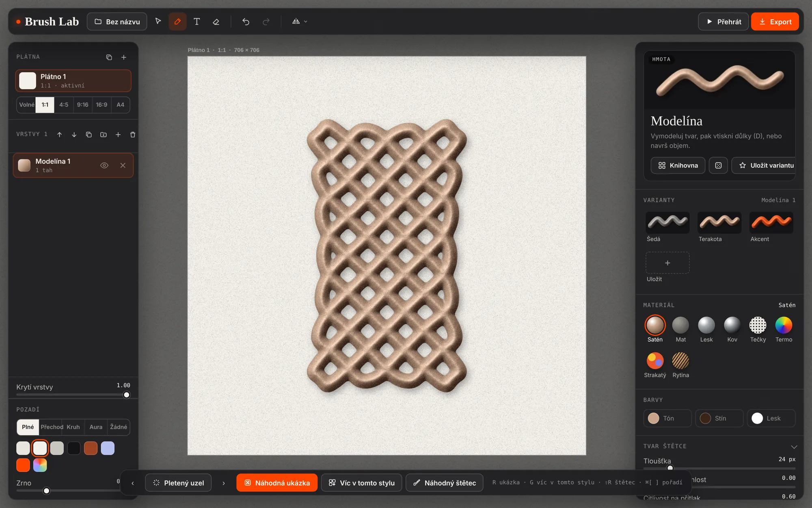Open the Pletený uzel preset selector

pyautogui.click(x=178, y=483)
